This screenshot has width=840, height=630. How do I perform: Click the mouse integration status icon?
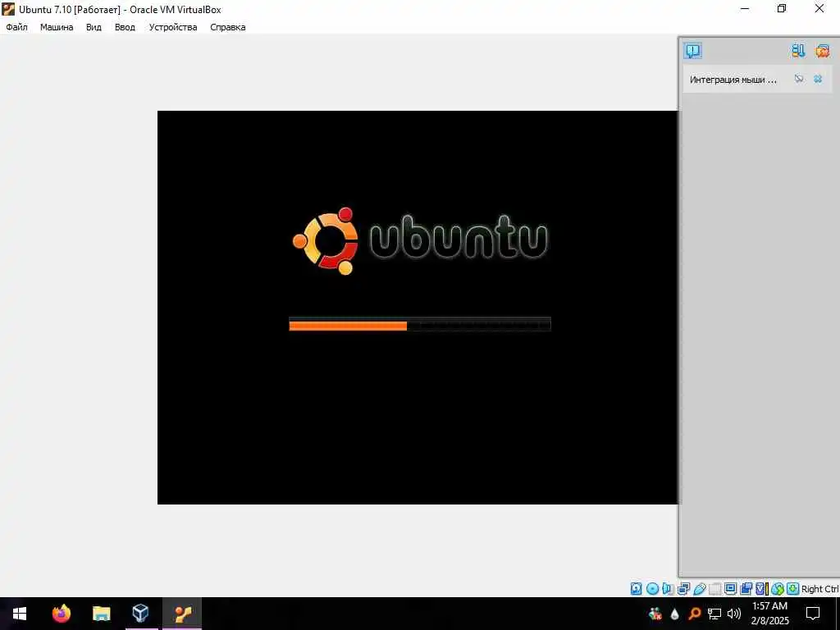pyautogui.click(x=778, y=589)
